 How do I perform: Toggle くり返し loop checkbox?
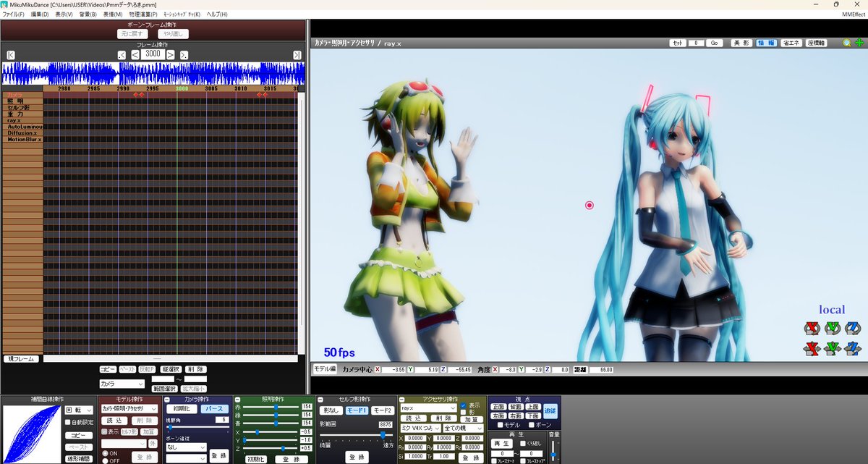pyautogui.click(x=523, y=443)
